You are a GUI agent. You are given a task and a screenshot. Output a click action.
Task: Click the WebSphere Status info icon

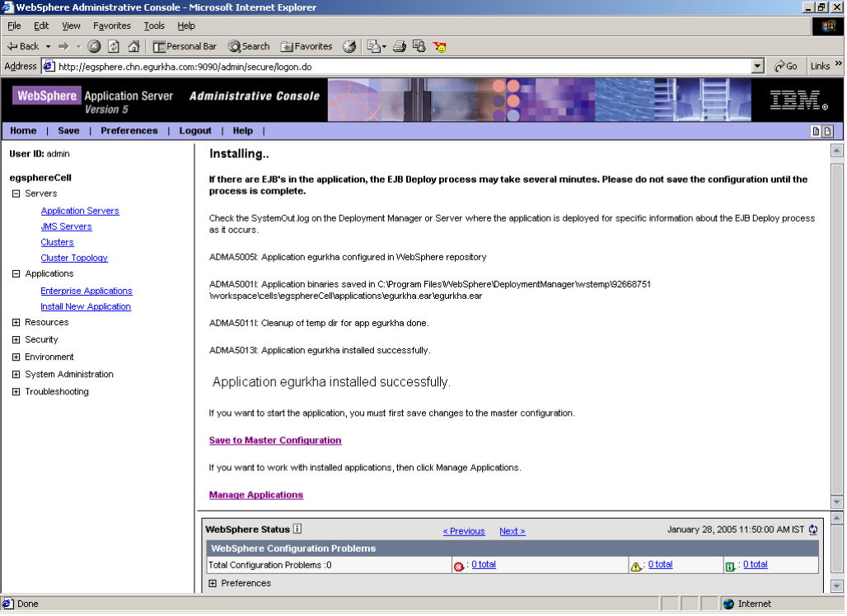(297, 530)
